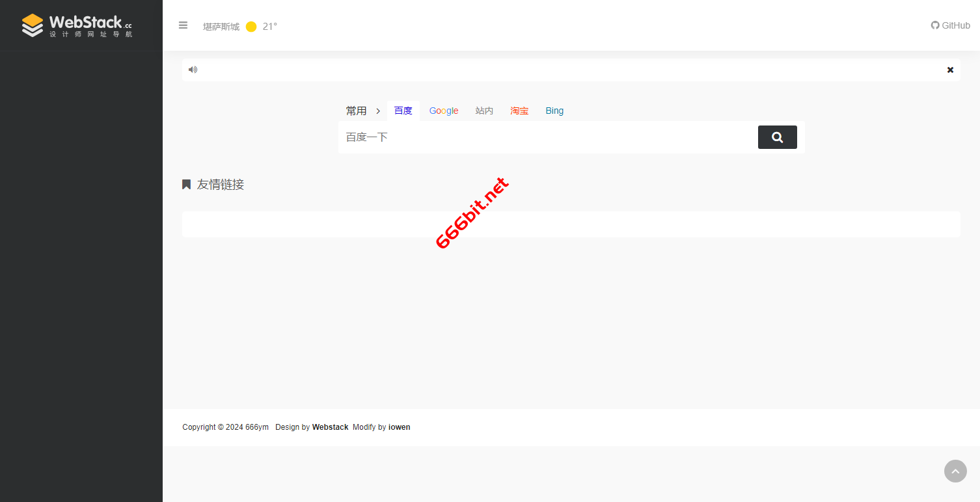The image size is (980, 502).
Task: Open the Webstack link in footer
Action: click(x=330, y=427)
